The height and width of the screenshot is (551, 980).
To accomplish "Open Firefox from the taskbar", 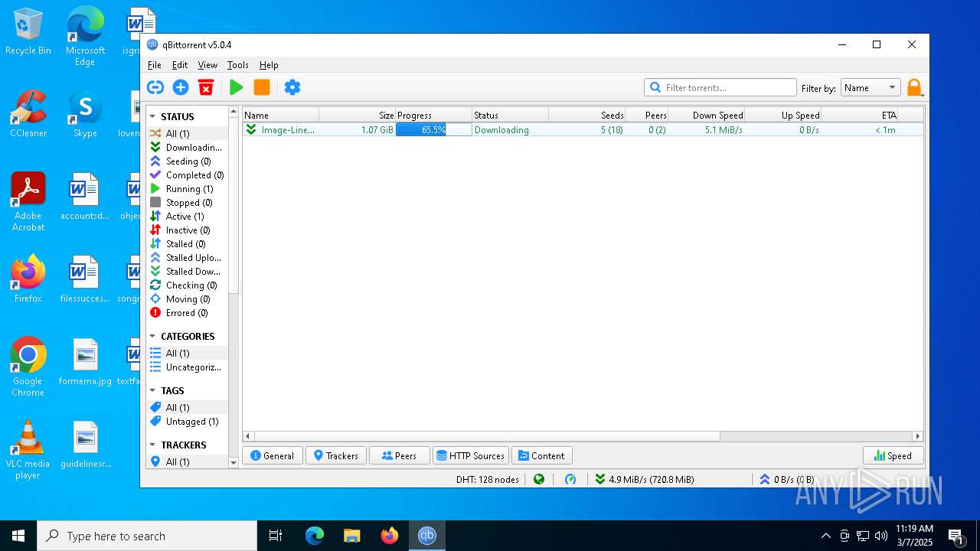I will click(390, 536).
